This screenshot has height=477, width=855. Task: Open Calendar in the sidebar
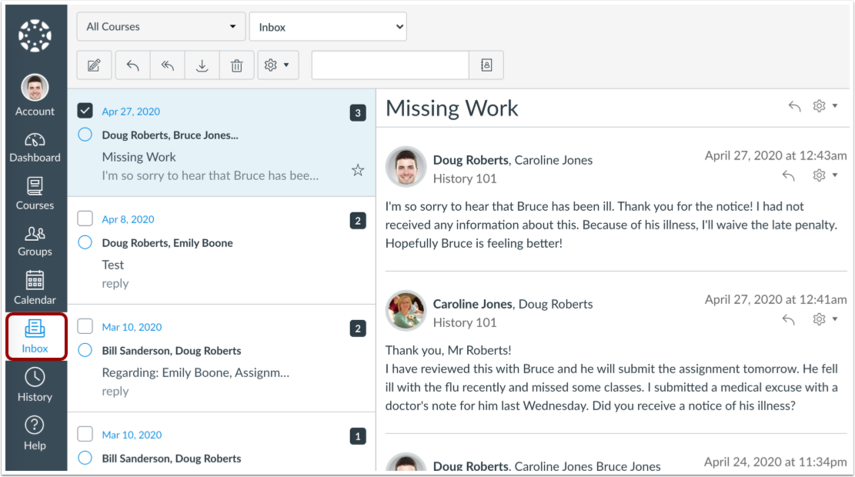[x=35, y=288]
